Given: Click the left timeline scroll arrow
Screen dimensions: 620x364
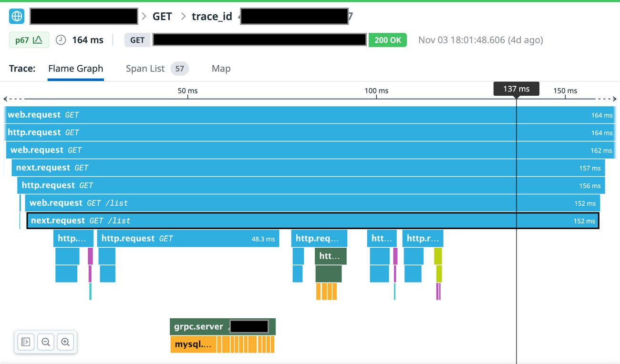Looking at the screenshot, I should pos(6,99).
